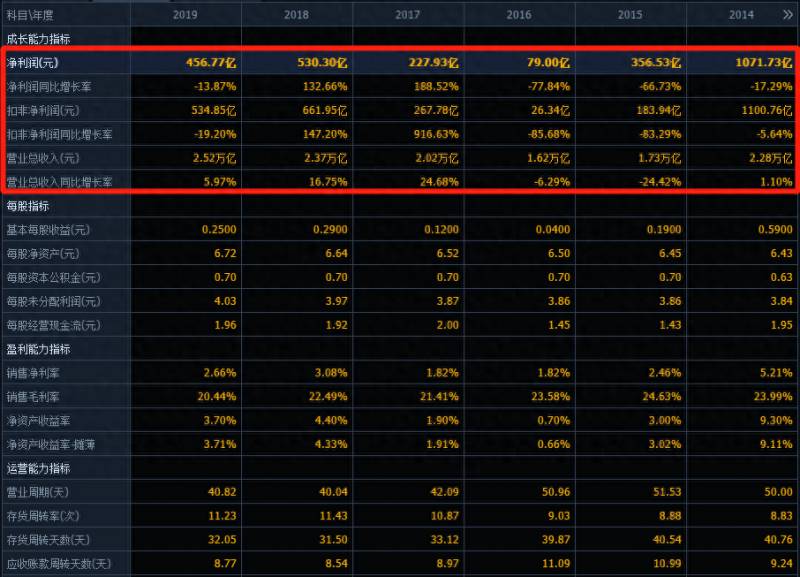Click the 24.68% revenue growth cell
The image size is (800, 577).
coord(439,182)
